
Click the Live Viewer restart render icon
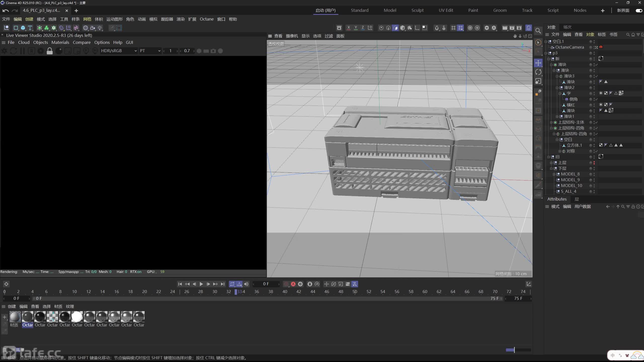click(x=14, y=51)
